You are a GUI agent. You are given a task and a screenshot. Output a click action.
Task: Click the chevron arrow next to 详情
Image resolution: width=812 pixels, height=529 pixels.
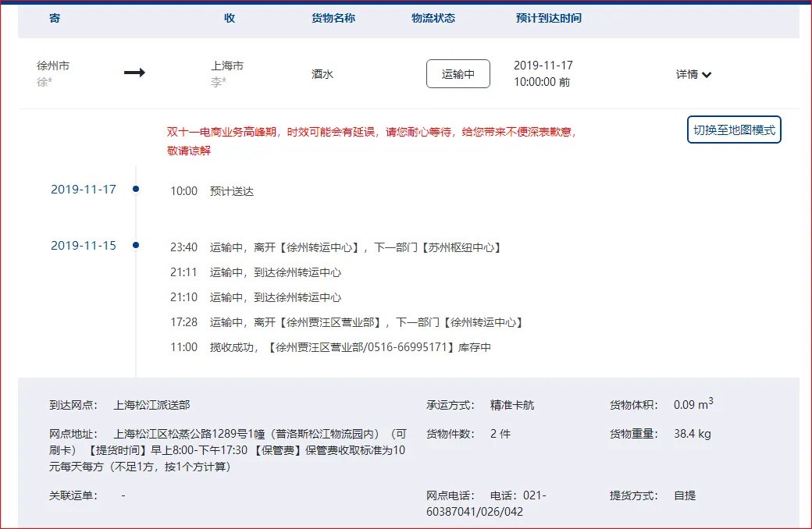pyautogui.click(x=707, y=75)
